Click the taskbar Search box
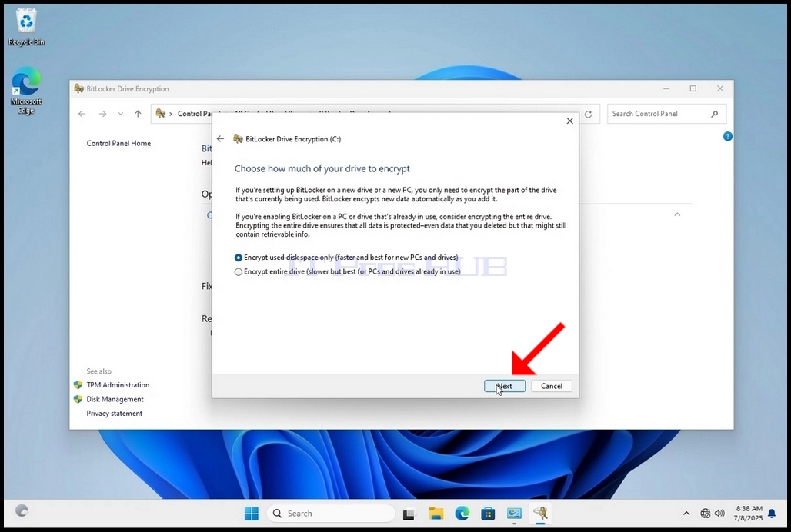Screen dimensions: 791x532 pyautogui.click(x=331, y=514)
